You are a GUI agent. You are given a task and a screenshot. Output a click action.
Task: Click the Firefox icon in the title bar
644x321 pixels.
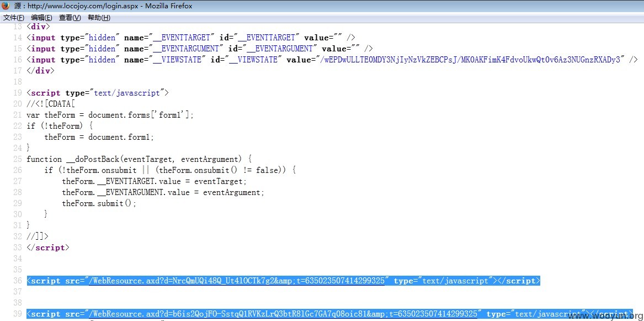6,6
